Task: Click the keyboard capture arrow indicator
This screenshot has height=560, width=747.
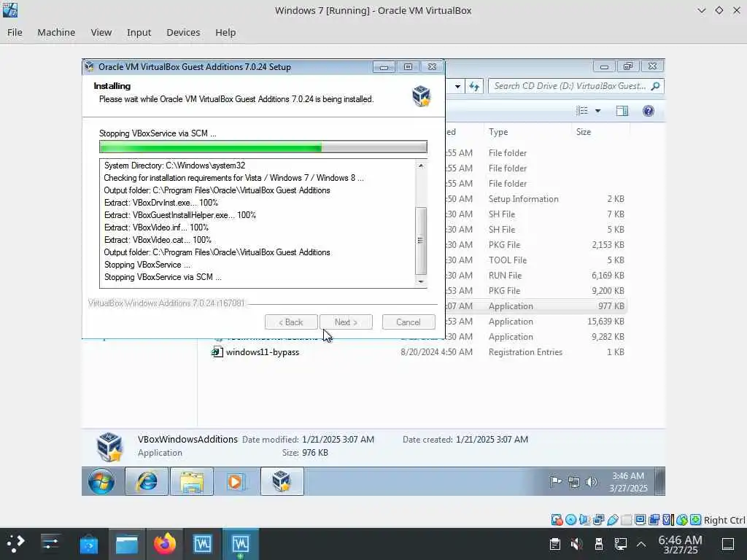Action: point(695,520)
